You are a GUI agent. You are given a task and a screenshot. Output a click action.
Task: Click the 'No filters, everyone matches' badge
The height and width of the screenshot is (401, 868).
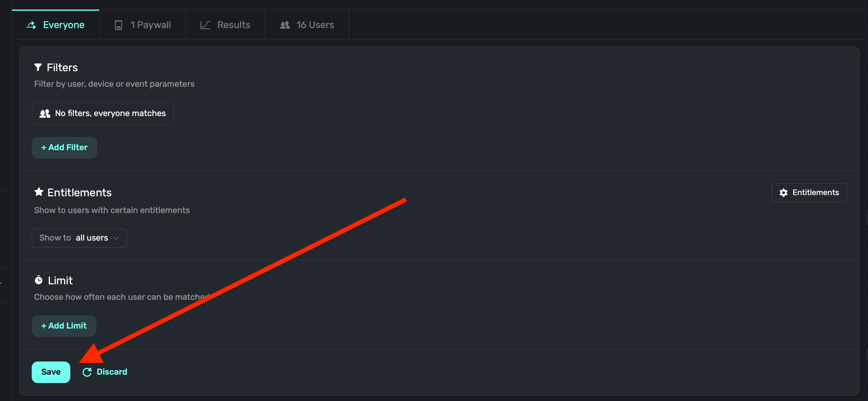click(x=103, y=113)
